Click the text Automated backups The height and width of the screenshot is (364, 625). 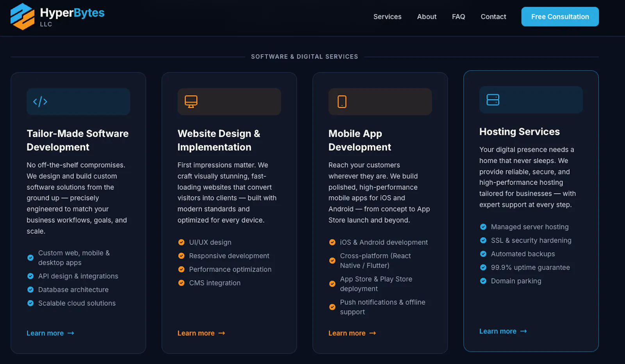[x=523, y=254]
